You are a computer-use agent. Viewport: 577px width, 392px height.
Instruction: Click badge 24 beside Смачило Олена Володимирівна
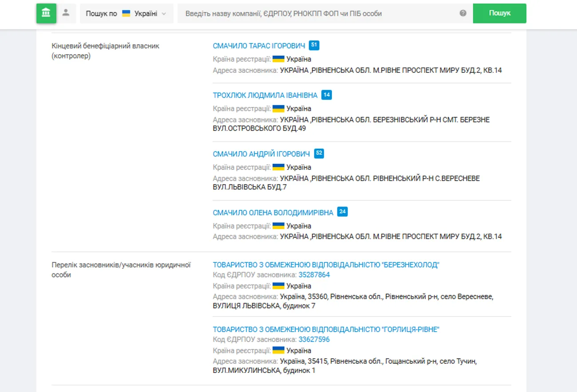tap(342, 212)
